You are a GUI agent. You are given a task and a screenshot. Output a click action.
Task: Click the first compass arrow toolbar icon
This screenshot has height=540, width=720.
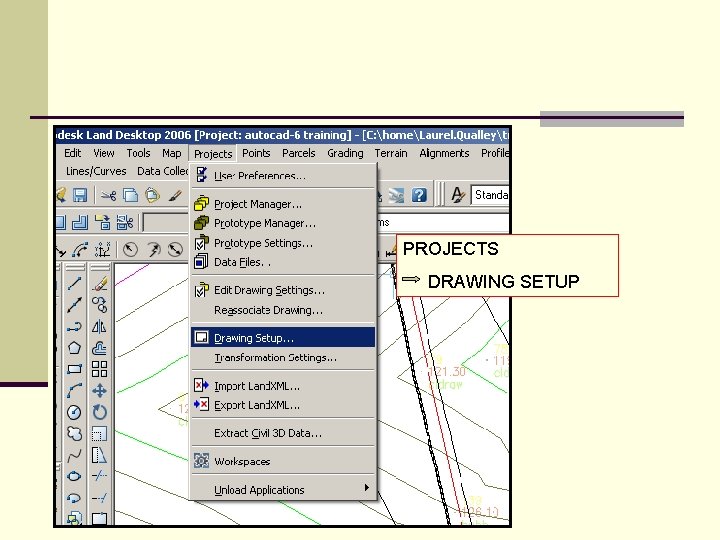130,249
